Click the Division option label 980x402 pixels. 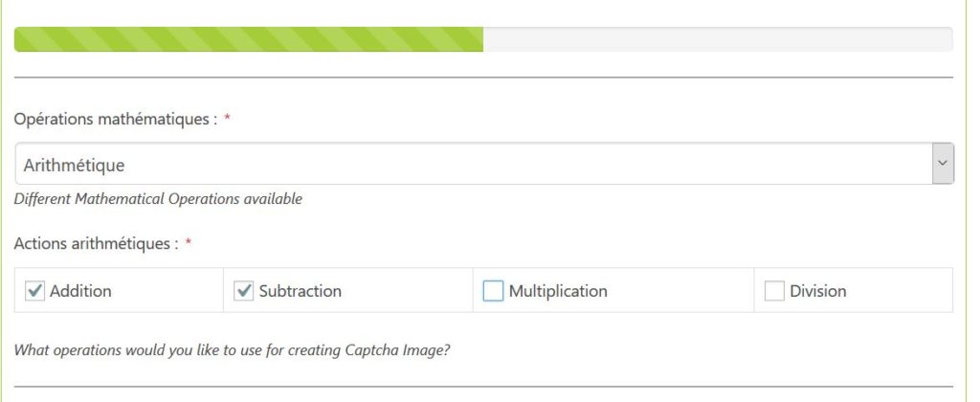click(818, 291)
